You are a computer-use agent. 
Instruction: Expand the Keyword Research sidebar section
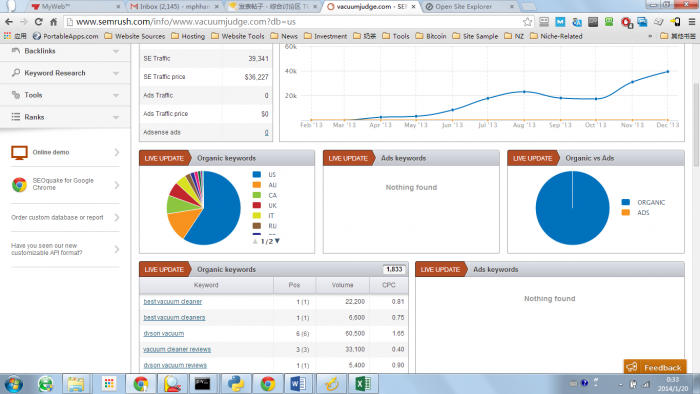116,73
